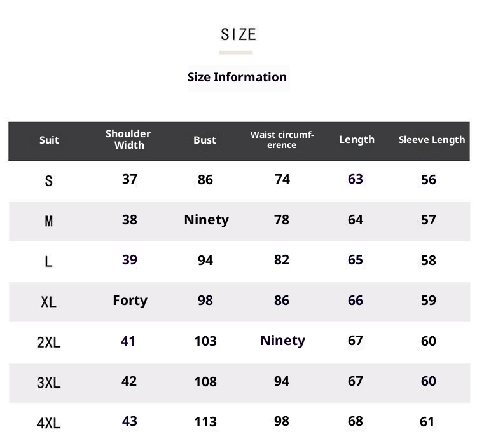The width and height of the screenshot is (477, 448).
Task: Click the 2XL size row label
Action: [x=49, y=343]
